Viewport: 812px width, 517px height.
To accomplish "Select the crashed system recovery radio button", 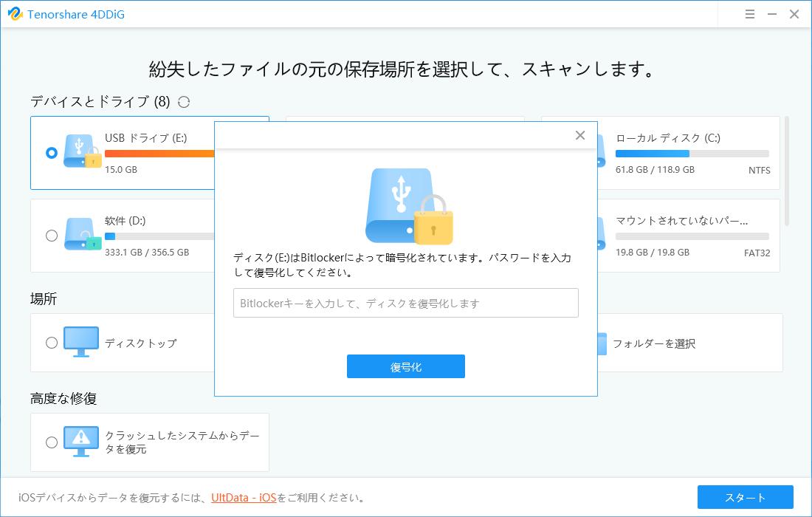I will tap(51, 442).
